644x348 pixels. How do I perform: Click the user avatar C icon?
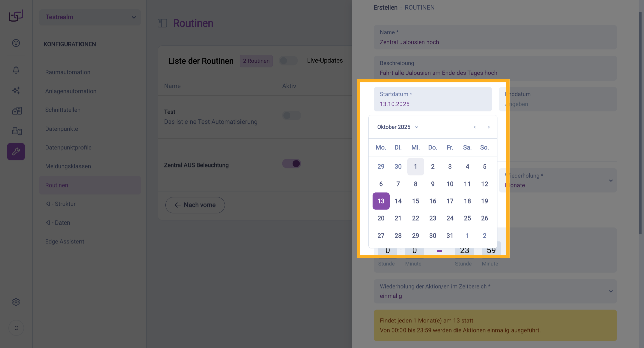pyautogui.click(x=16, y=328)
